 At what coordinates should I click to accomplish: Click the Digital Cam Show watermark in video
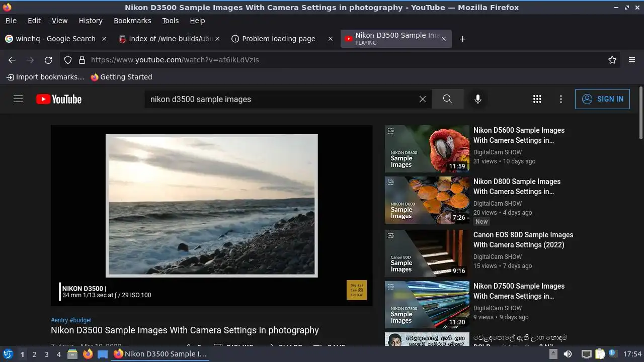pyautogui.click(x=356, y=290)
